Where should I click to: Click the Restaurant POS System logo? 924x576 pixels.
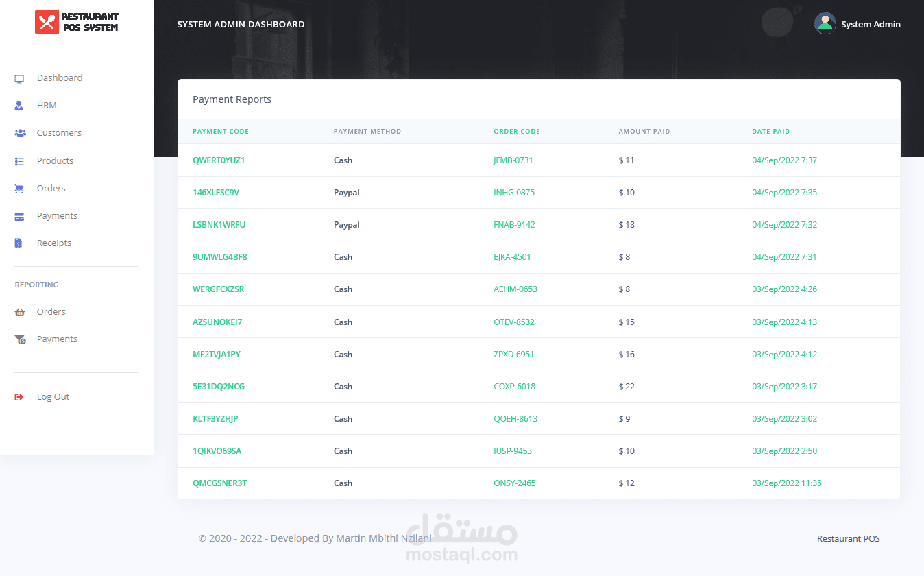(x=77, y=22)
